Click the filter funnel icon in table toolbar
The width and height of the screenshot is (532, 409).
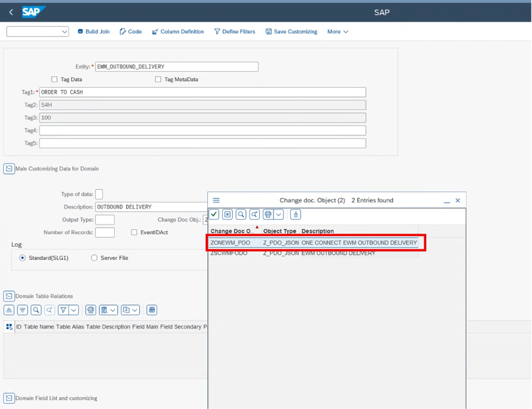tap(63, 310)
